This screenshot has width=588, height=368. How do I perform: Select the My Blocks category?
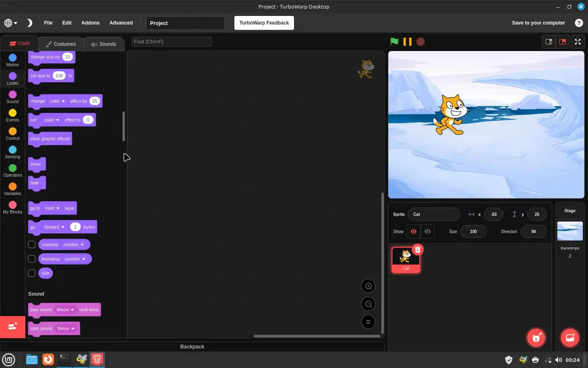click(13, 207)
